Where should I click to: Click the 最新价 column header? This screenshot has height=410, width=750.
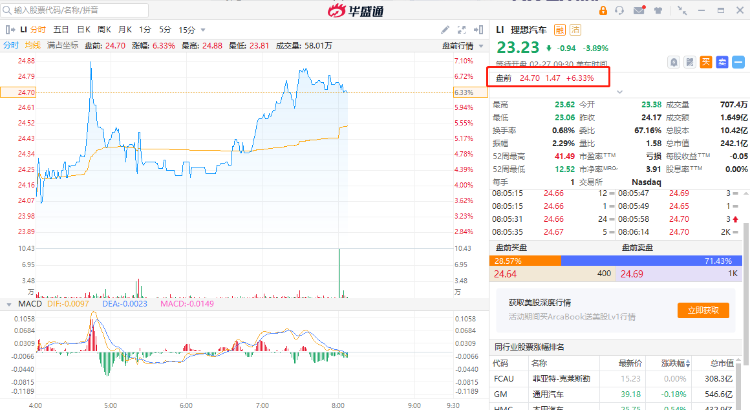(630, 364)
